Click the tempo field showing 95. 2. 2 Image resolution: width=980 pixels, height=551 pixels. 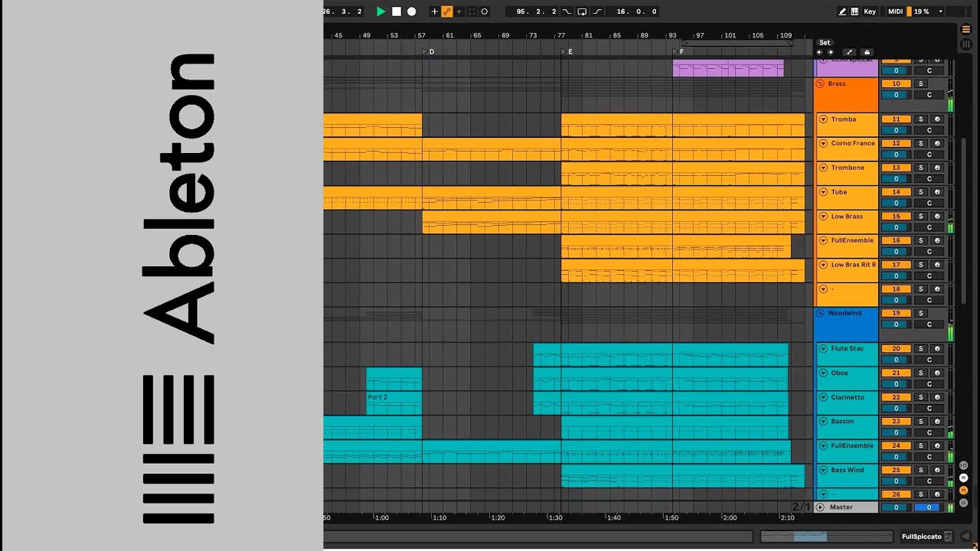[x=532, y=11]
